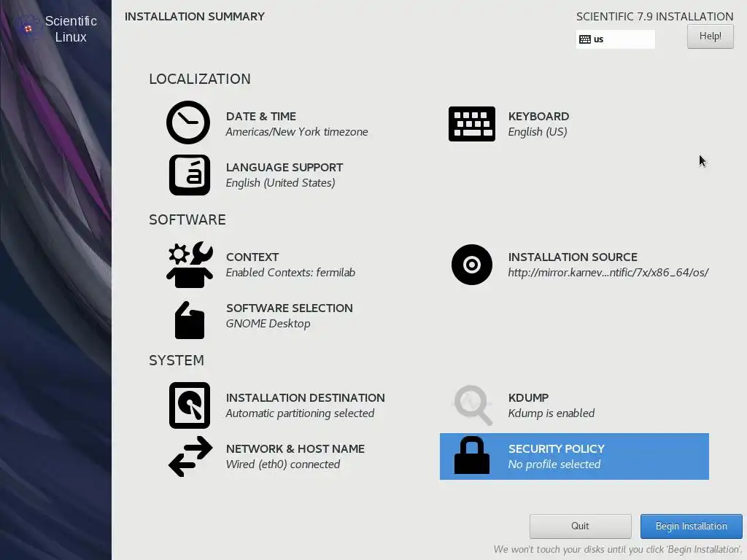Click Begin Installation
The image size is (747, 560).
692,526
